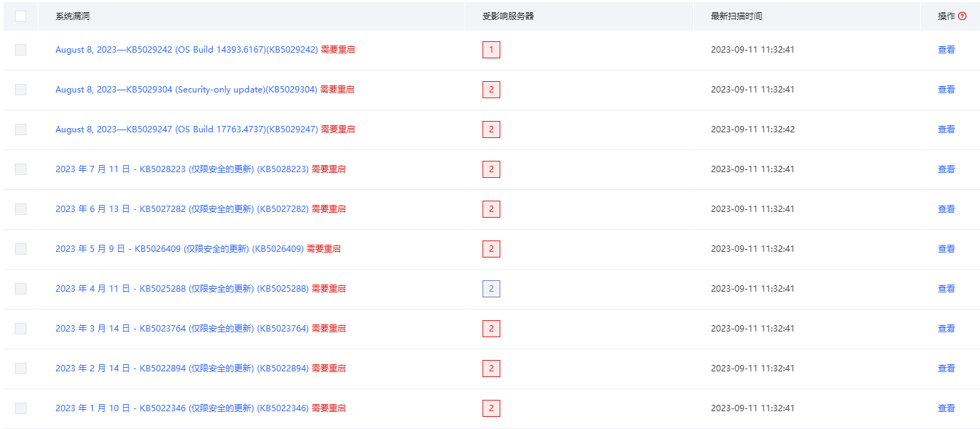Select checkbox for KB5029242 vulnerability row
980x429 pixels.
[21, 50]
